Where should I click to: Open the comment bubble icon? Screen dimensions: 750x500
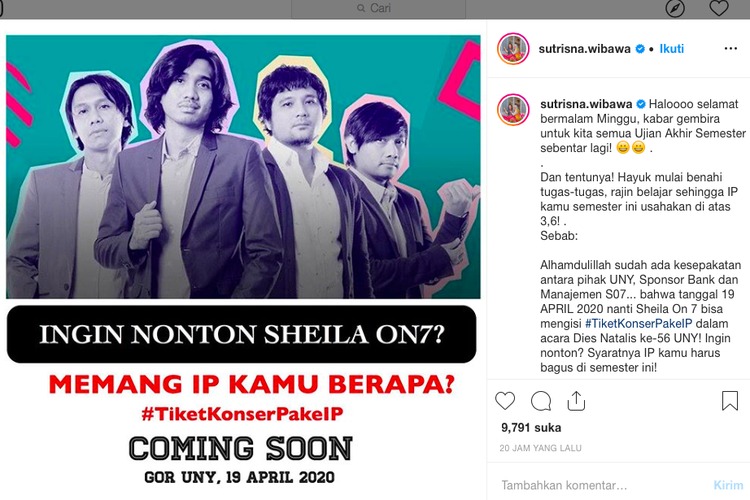(541, 401)
